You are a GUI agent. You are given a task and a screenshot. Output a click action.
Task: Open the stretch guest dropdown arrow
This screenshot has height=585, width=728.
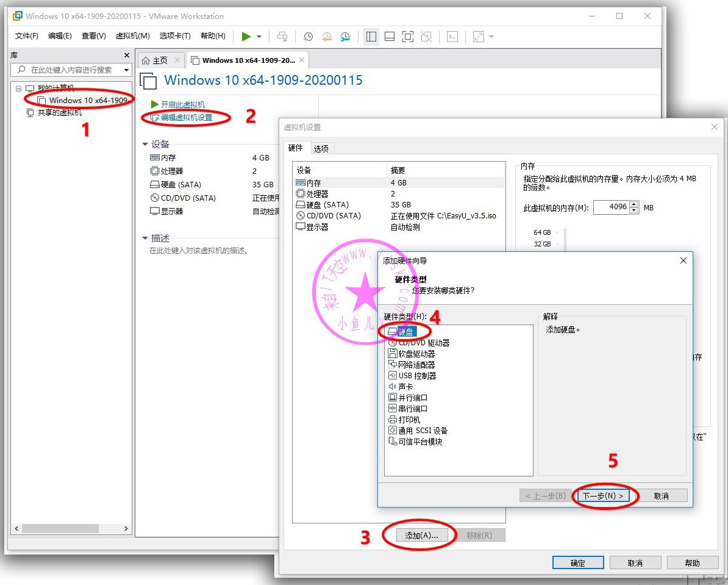click(491, 36)
